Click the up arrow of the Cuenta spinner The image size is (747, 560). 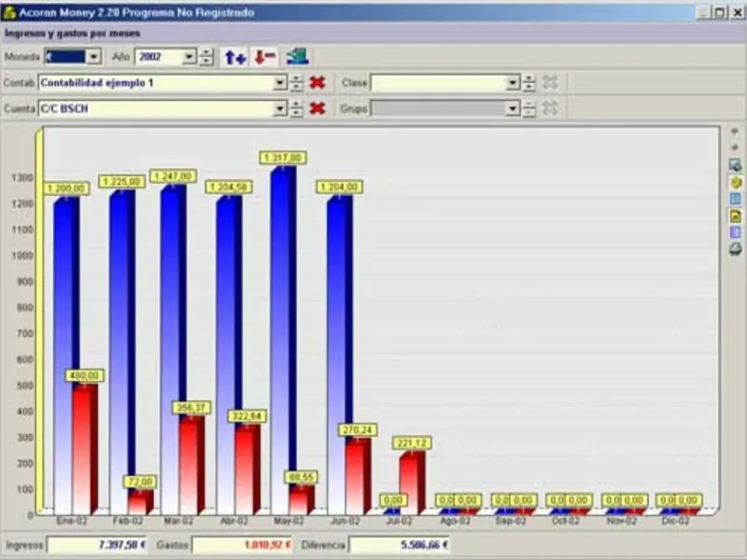click(x=296, y=105)
